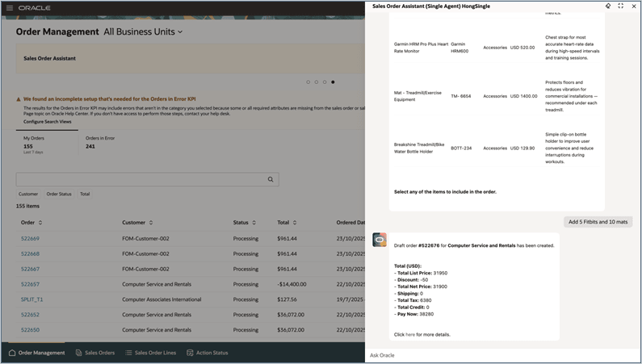Click the assistant avatar icon
Image resolution: width=642 pixels, height=364 pixels.
380,240
